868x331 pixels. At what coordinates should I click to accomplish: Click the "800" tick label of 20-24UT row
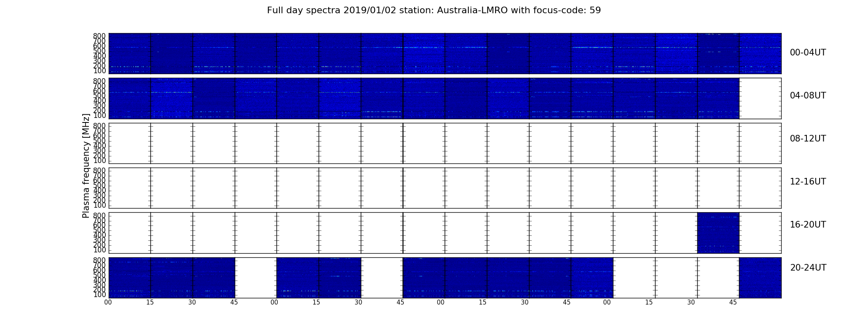(99, 260)
